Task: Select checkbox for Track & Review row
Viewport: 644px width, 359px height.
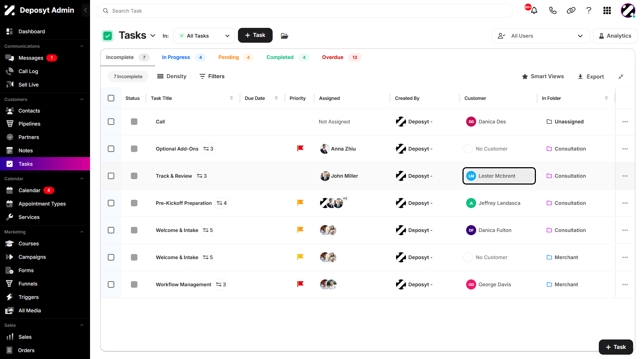Action: pyautogui.click(x=111, y=176)
